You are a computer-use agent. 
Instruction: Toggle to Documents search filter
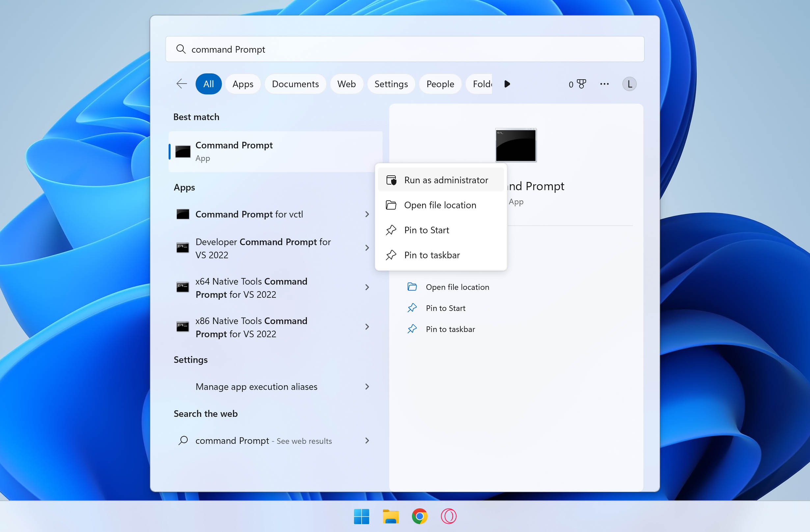[x=295, y=84]
